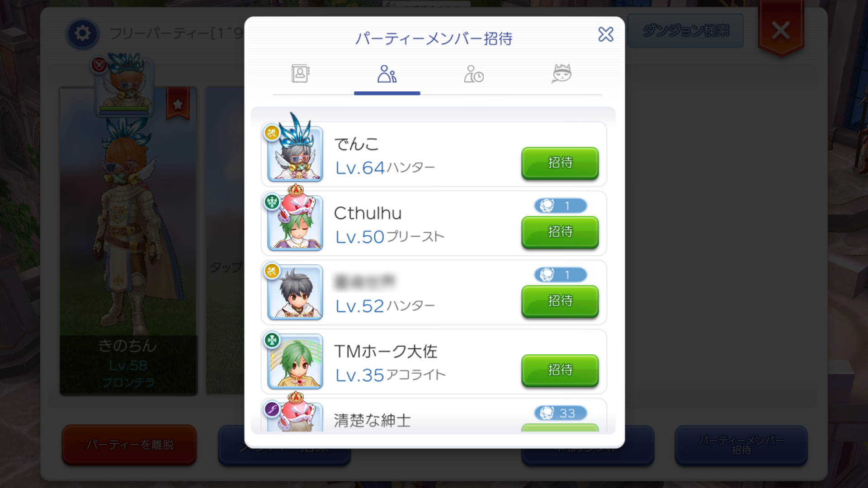This screenshot has width=868, height=488.
Task: Invite TMホーク大佐 to the party
Action: [560, 370]
